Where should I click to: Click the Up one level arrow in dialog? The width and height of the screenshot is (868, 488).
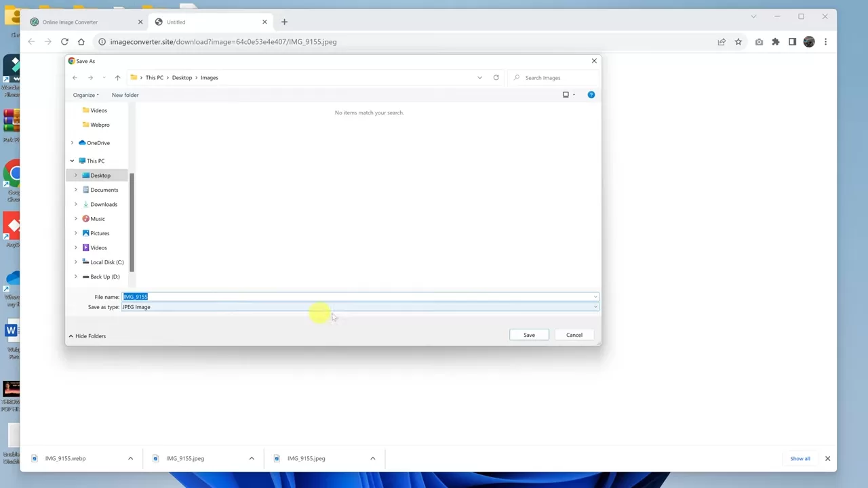(x=117, y=78)
